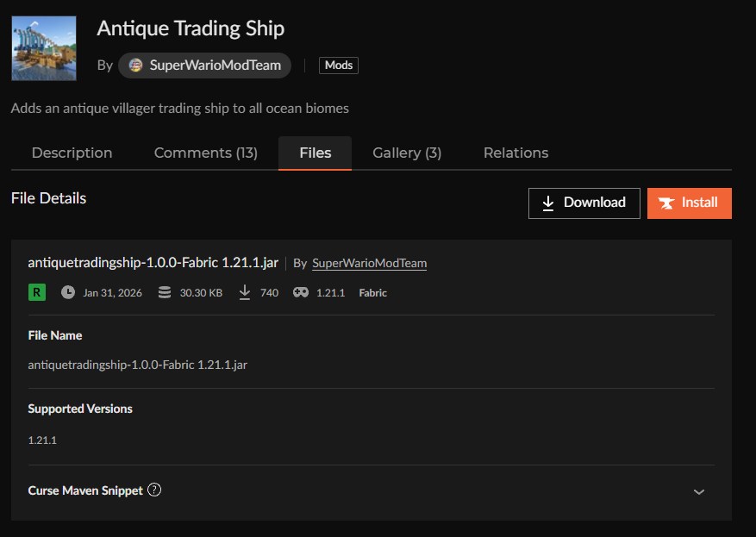This screenshot has height=537, width=756.
Task: Click the antiquetradingship-1.0.0-Fabric jar file link
Action: pyautogui.click(x=153, y=262)
